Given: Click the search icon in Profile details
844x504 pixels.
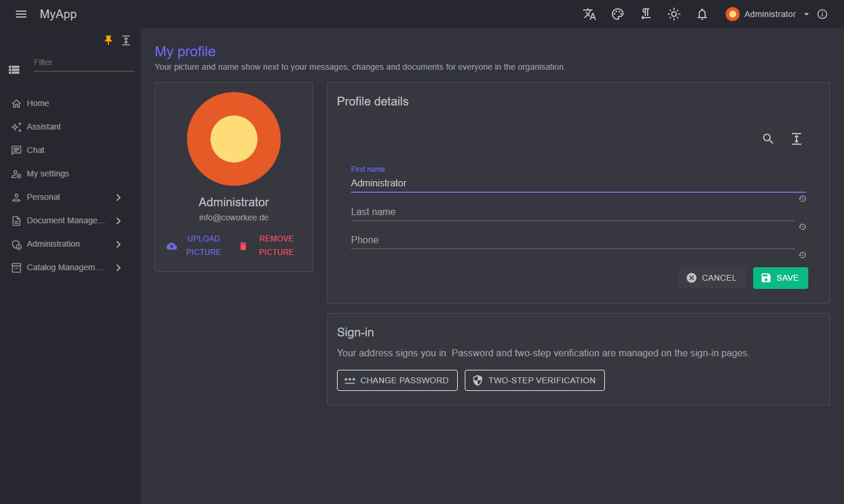Looking at the screenshot, I should click(768, 139).
